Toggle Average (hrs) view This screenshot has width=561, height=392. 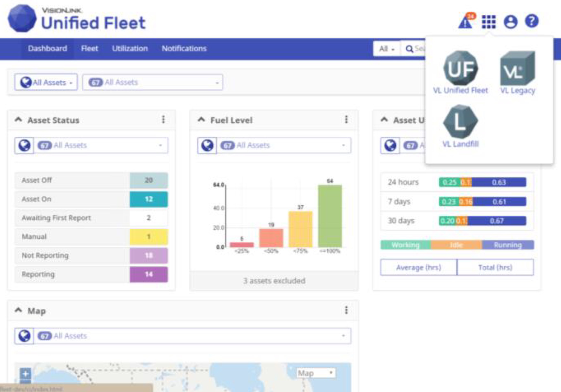(x=418, y=267)
